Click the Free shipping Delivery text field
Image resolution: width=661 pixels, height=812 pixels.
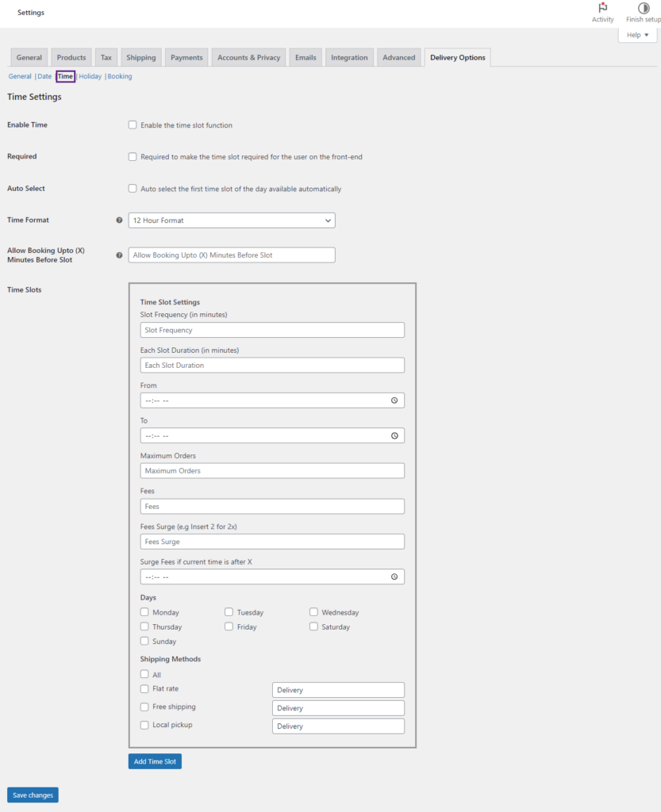tap(338, 708)
